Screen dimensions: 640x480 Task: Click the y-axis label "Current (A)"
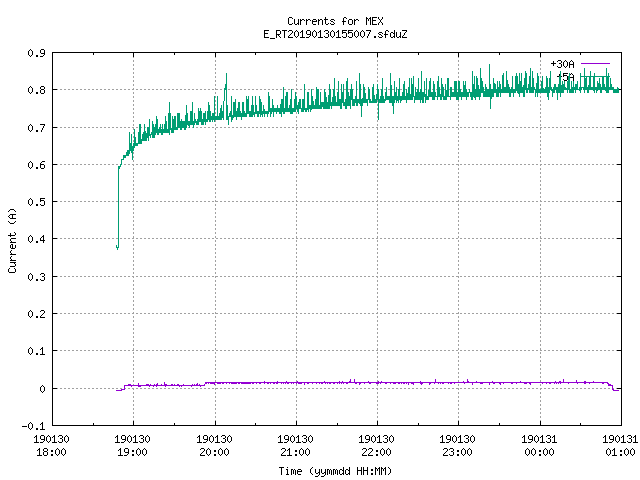coord(12,240)
